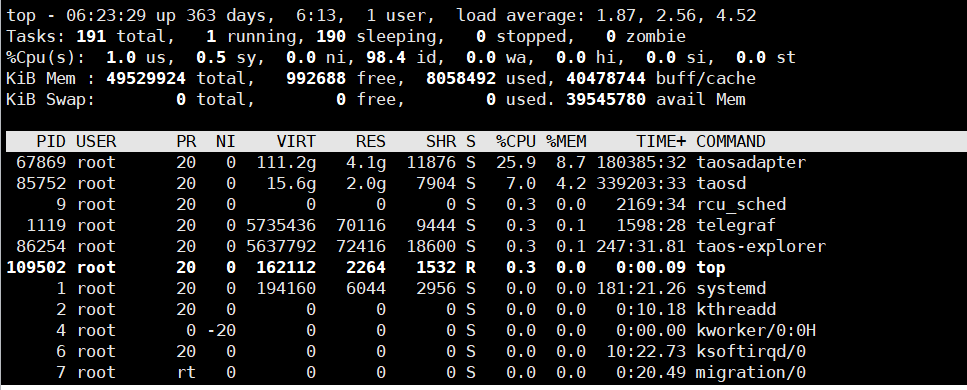Screen dimensions: 967x390
Task: Click the 25.9 CPU percentage
Action: pyautogui.click(x=516, y=163)
